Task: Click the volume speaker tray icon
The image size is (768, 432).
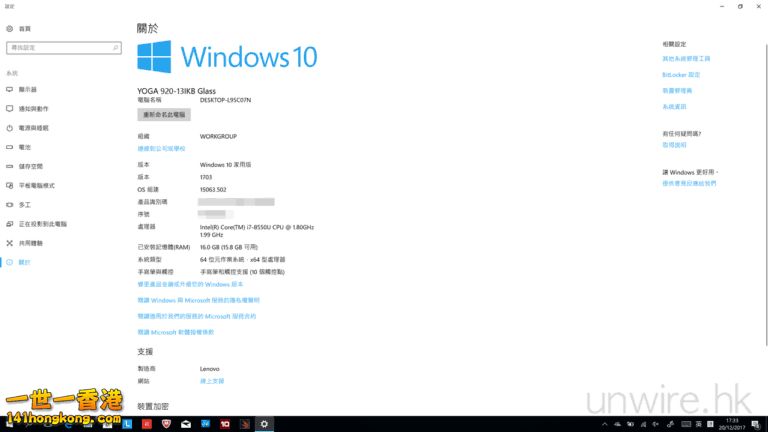Action: click(655, 424)
